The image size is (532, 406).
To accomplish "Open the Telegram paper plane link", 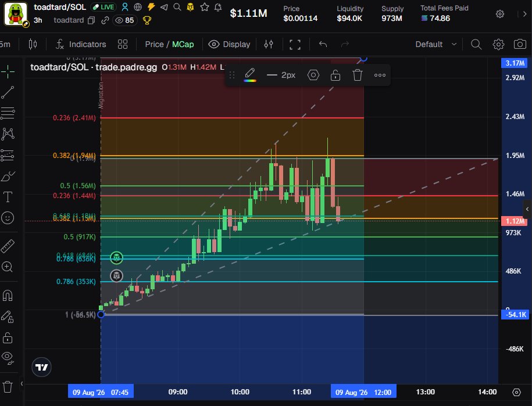I will point(164,7).
